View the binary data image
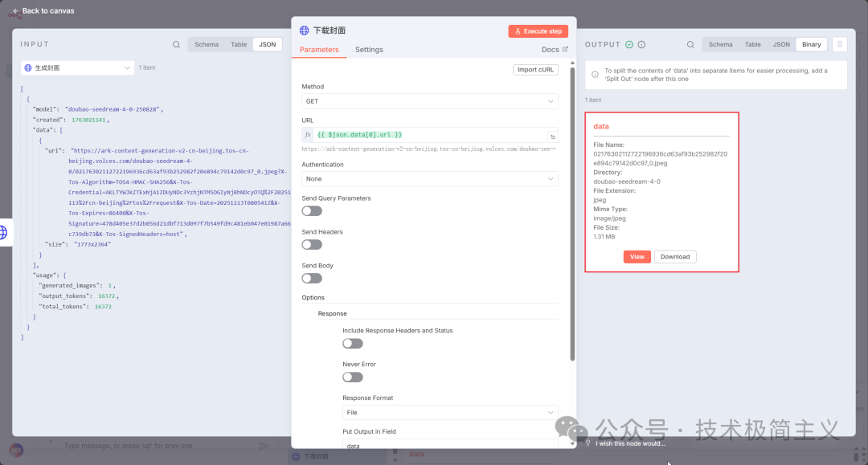Screen dimensions: 868x465 pos(637,256)
